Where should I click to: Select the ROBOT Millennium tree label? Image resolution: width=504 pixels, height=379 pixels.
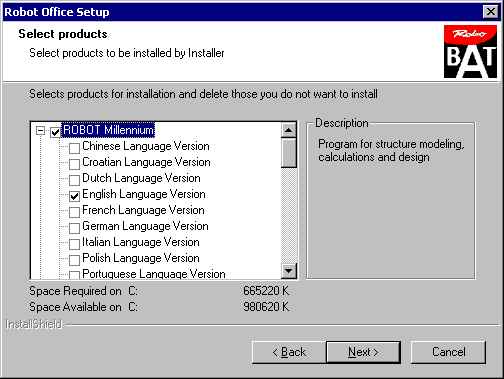click(108, 130)
